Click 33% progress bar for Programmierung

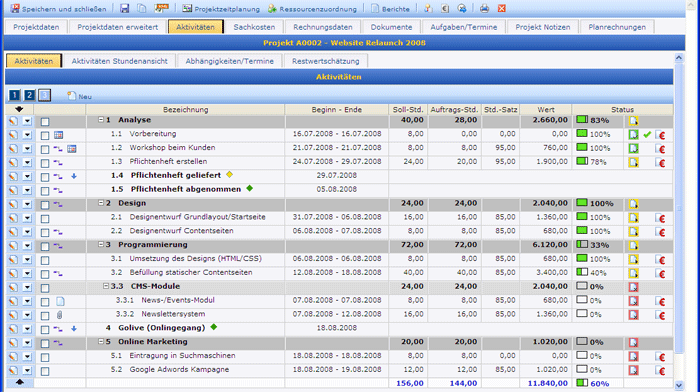click(582, 245)
